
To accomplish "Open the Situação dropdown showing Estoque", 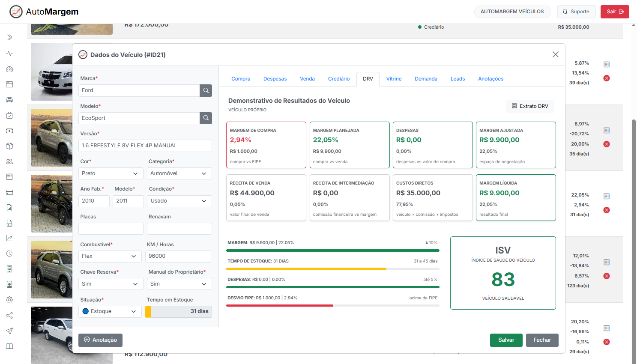I will pyautogui.click(x=110, y=311).
